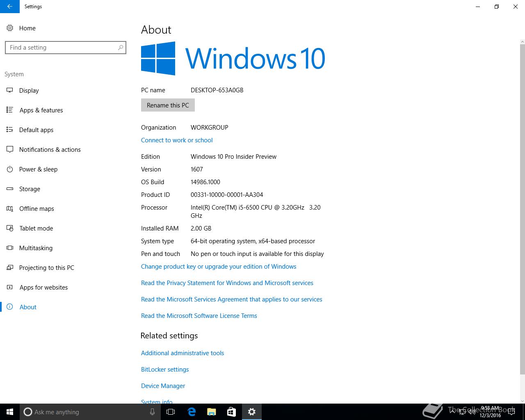The height and width of the screenshot is (420, 525).
Task: Select the Default apps icon
Action: point(10,130)
